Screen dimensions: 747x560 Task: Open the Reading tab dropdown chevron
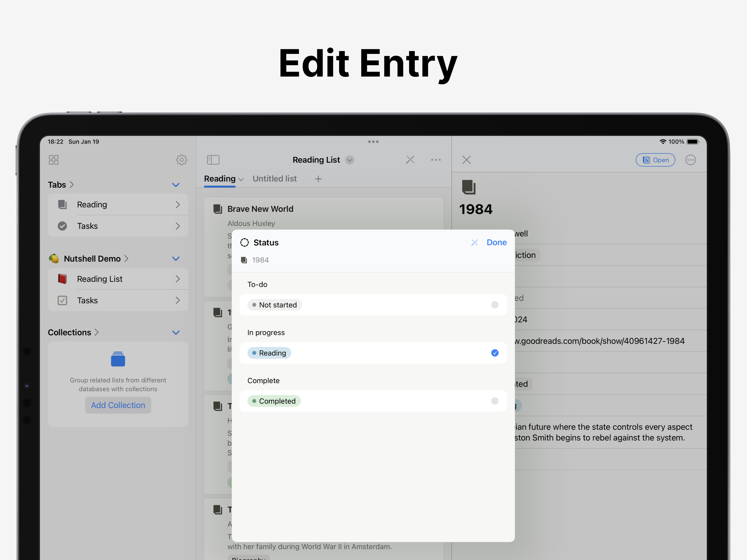241,179
